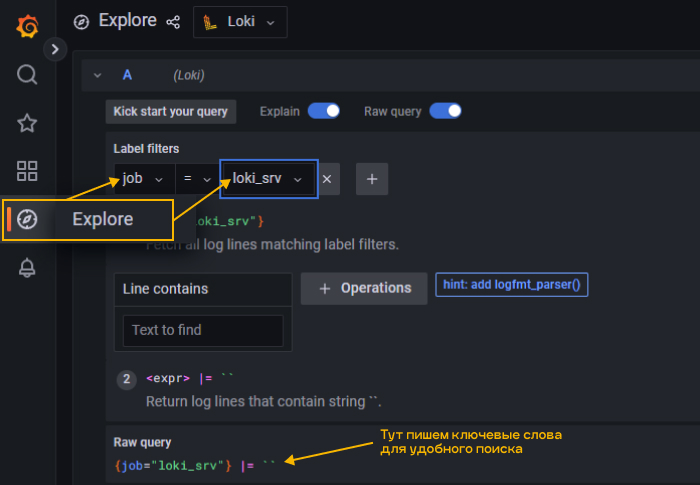Open Alerting bell icon
Screen dimensions: 700x485
[27, 268]
